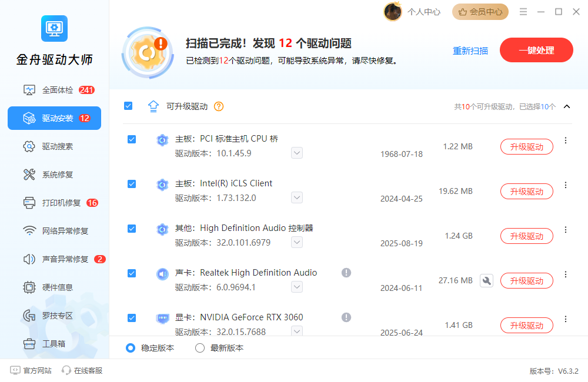588x382 pixels.
Task: Click the sound card icon for Realtek Audio
Action: [x=162, y=274]
